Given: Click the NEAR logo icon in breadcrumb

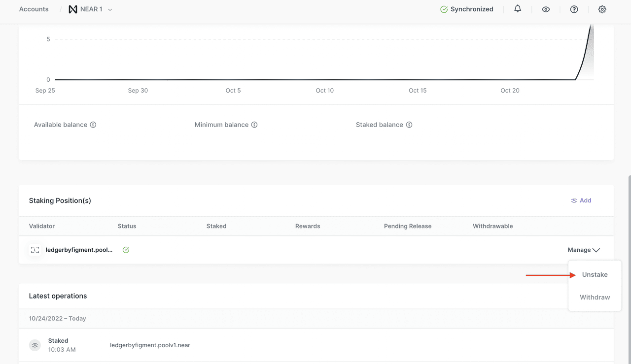Looking at the screenshot, I should pos(73,9).
